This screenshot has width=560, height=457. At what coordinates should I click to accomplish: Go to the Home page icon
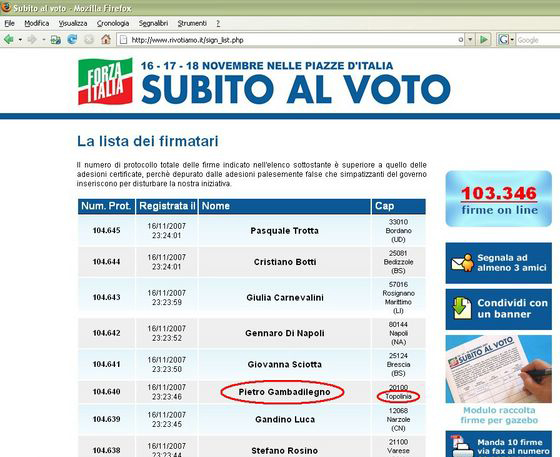(x=106, y=39)
